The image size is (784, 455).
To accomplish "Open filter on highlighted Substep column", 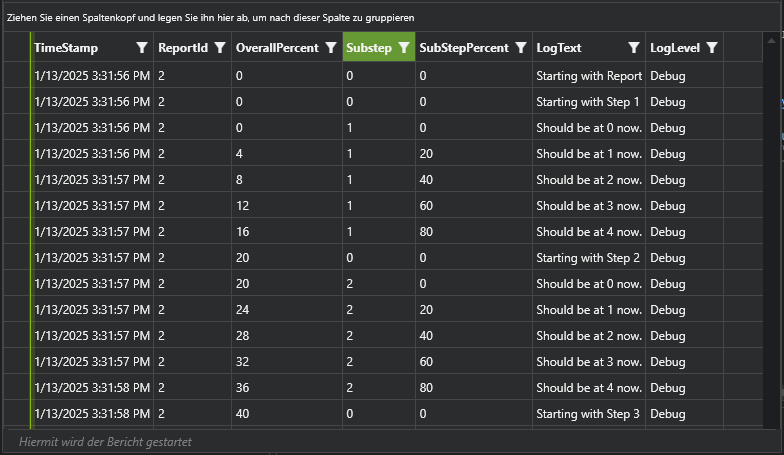I will click(403, 48).
